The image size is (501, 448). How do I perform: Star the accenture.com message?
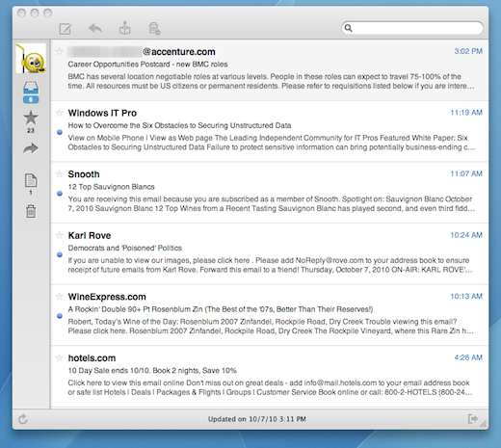coord(59,51)
